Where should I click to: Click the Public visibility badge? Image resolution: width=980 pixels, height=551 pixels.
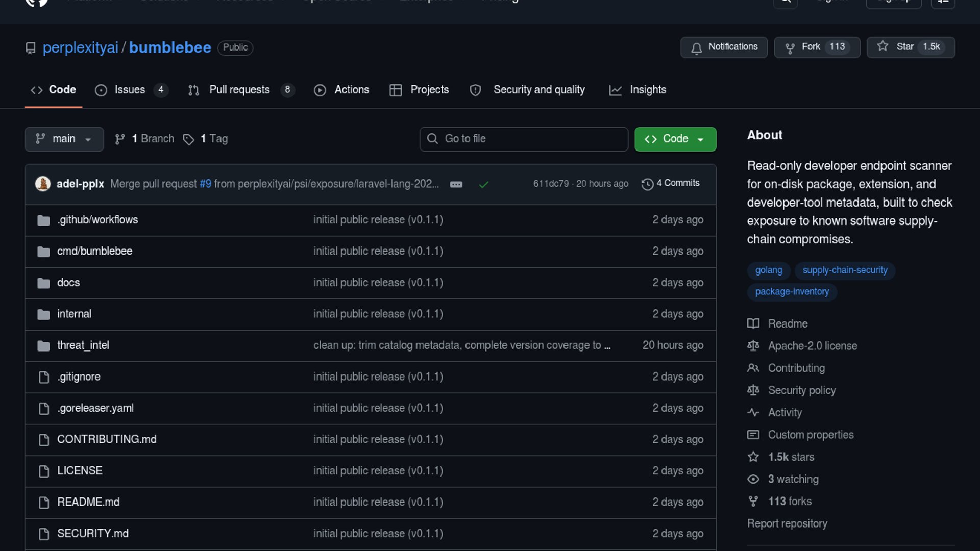tap(235, 47)
